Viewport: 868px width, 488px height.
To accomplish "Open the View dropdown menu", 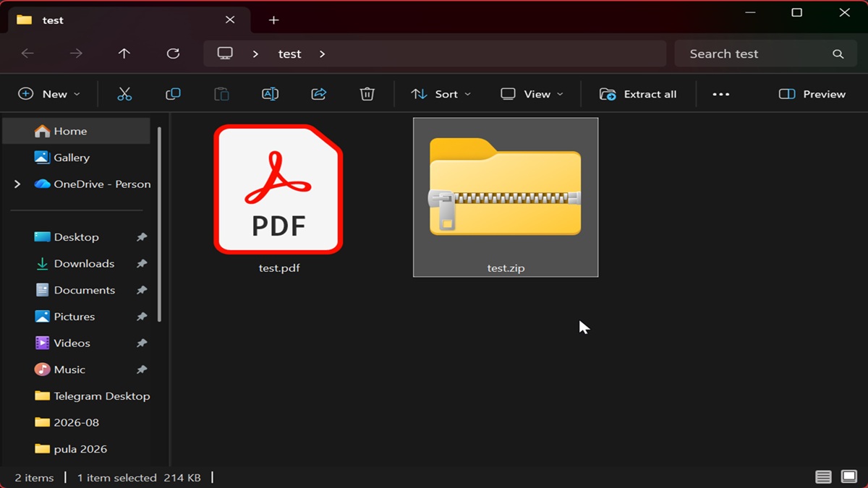I will [532, 94].
